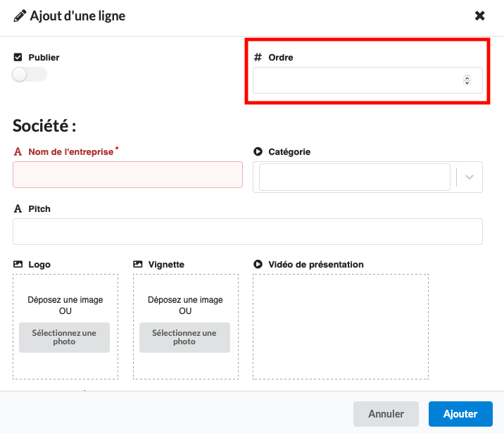
Task: Close the dialog with the X icon
Action: (x=480, y=15)
